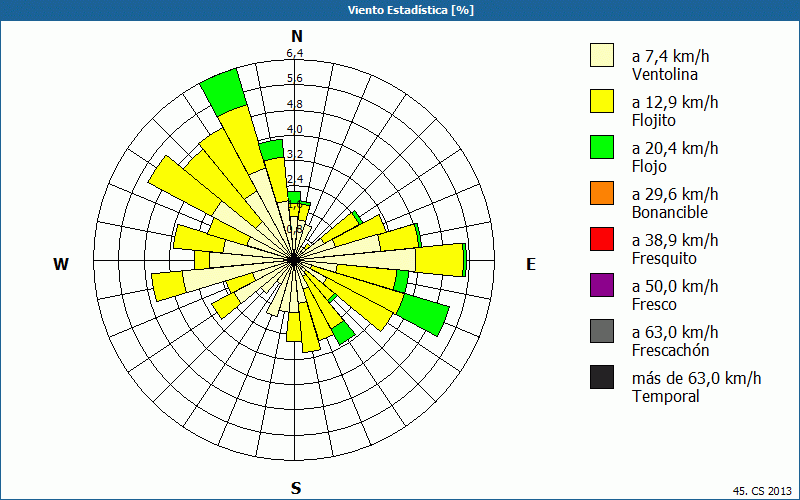Click the 'Flojo' legend label

click(x=649, y=166)
